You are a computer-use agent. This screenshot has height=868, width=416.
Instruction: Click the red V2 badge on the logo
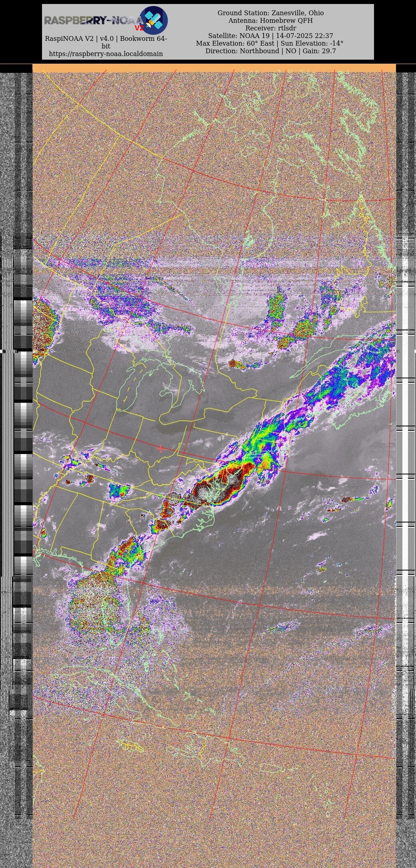point(139,28)
